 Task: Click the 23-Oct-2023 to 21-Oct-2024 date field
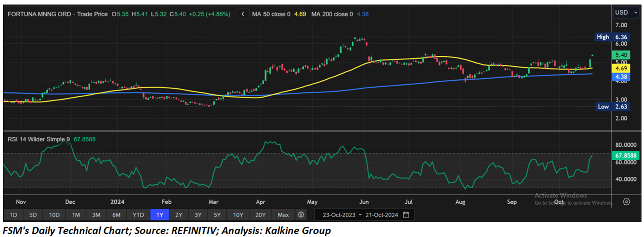(x=360, y=215)
